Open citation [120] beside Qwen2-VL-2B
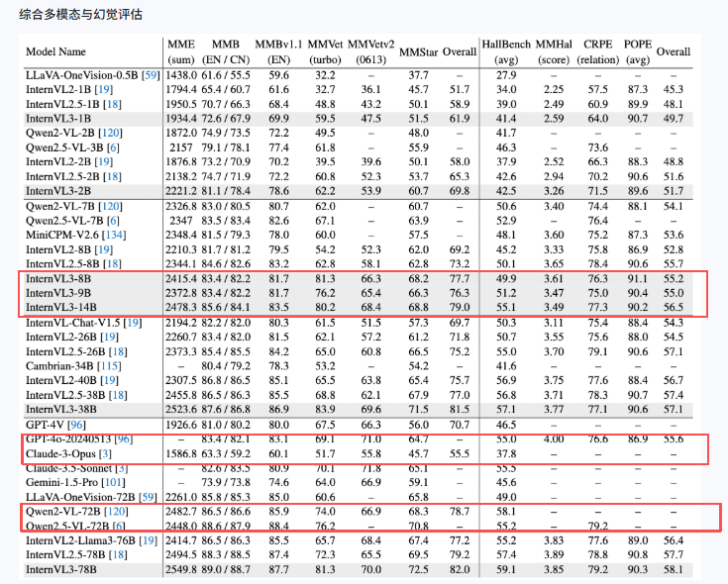 click(110, 133)
